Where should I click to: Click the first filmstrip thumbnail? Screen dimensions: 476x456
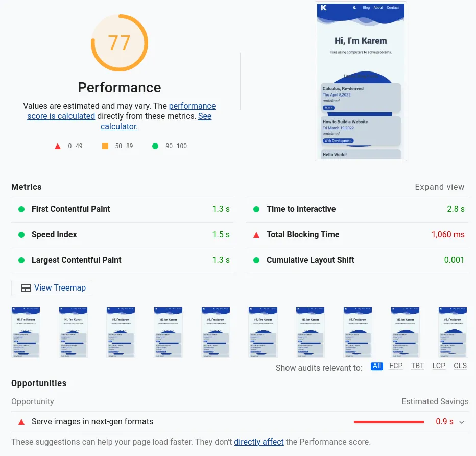tap(26, 332)
